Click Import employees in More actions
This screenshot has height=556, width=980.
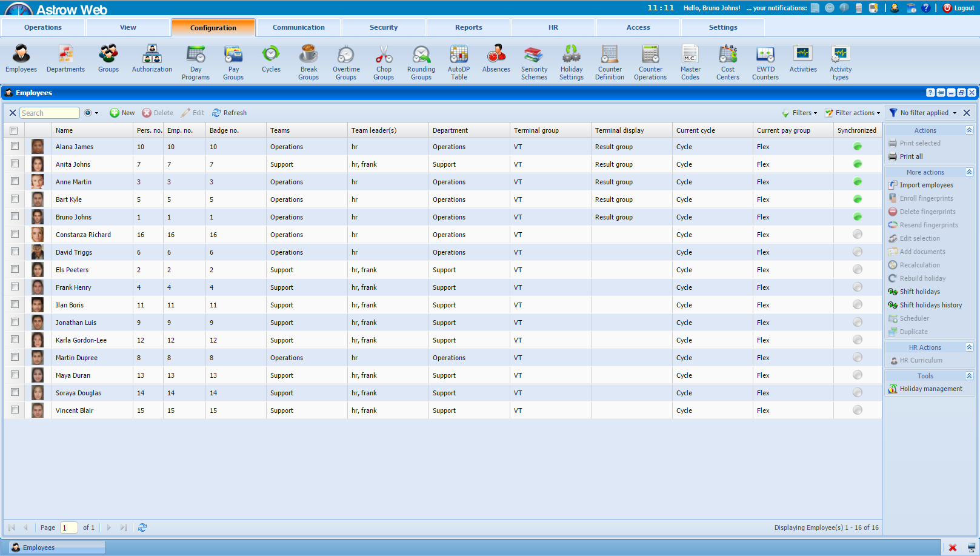click(x=926, y=186)
